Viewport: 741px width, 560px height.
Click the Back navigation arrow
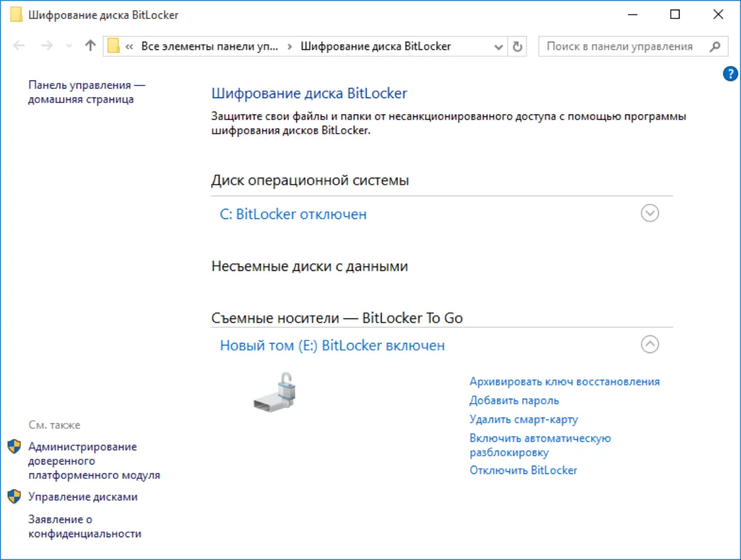tap(19, 46)
